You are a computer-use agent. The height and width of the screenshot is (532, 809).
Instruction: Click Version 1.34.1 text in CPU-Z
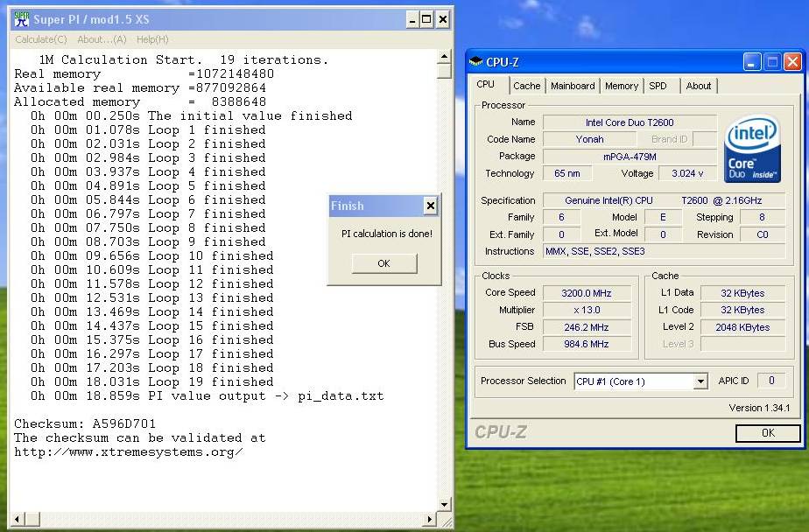click(x=759, y=409)
